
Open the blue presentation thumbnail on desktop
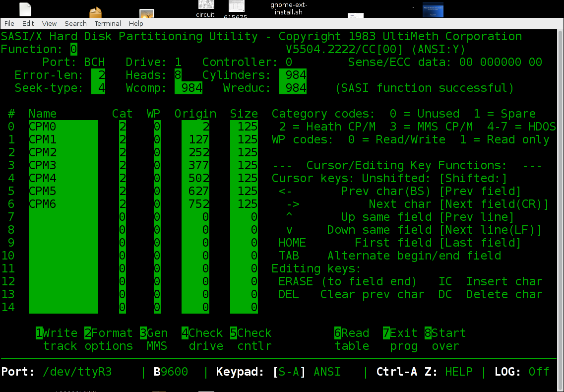click(433, 10)
